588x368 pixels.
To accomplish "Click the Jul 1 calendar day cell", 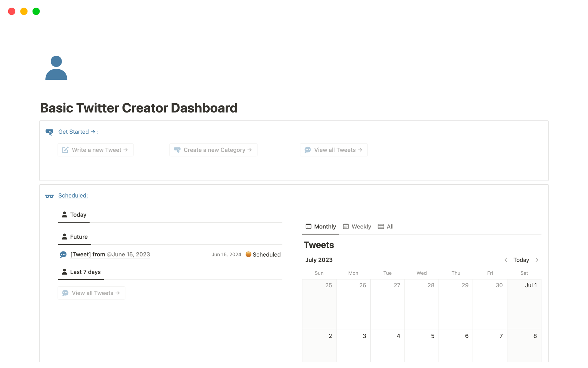I will pos(524,304).
